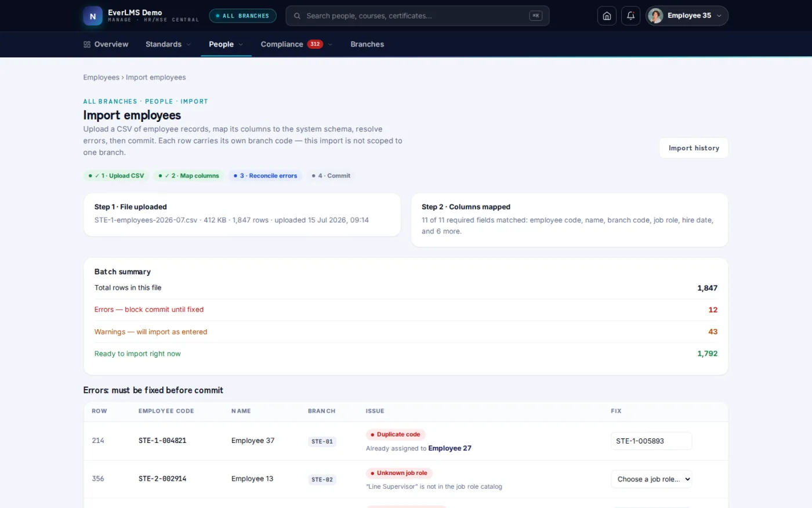Click the 'Duplicate code' issue tag
This screenshot has width=812, height=508.
tap(396, 434)
